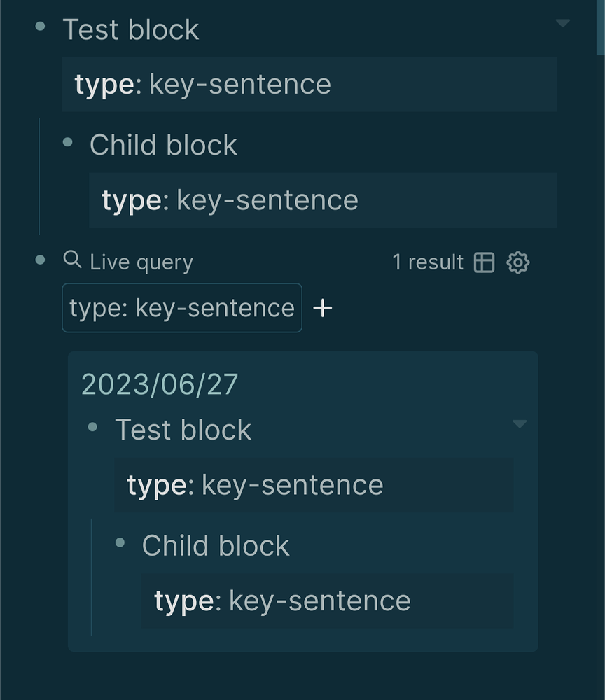
Task: Click the Live query title text
Action: pyautogui.click(x=141, y=261)
